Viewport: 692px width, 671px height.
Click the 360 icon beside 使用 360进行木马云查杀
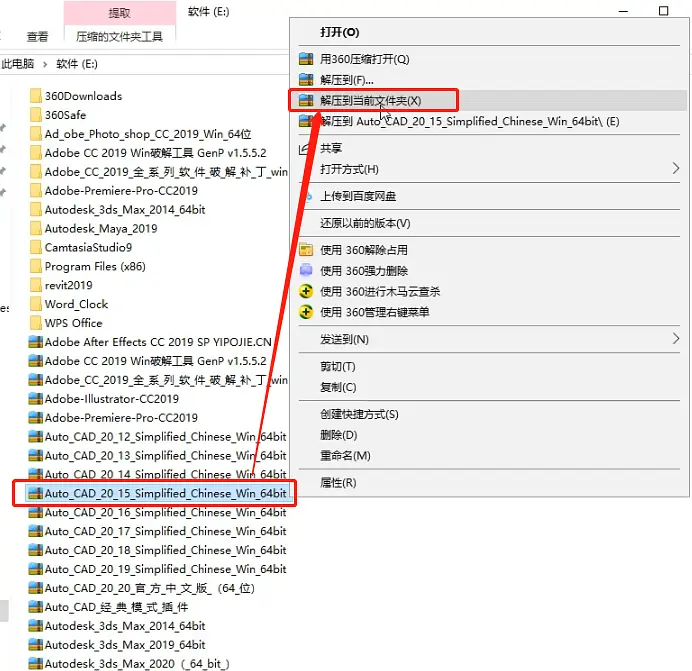pyautogui.click(x=306, y=291)
